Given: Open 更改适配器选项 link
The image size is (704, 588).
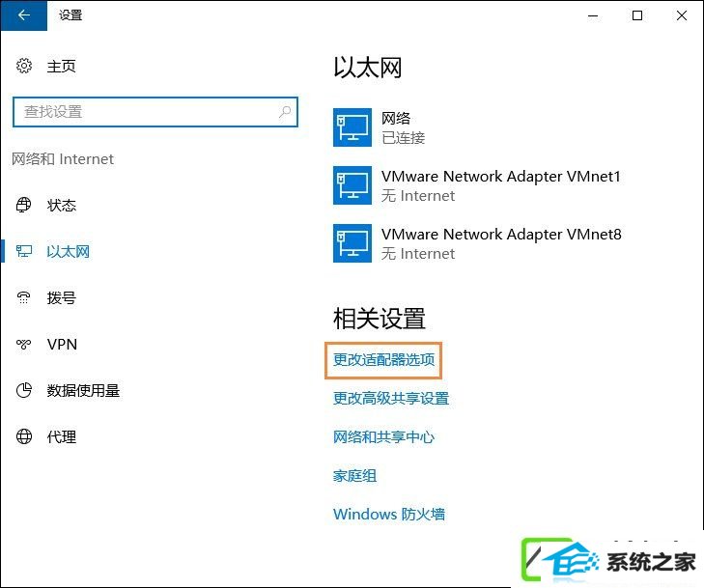Looking at the screenshot, I should point(384,360).
